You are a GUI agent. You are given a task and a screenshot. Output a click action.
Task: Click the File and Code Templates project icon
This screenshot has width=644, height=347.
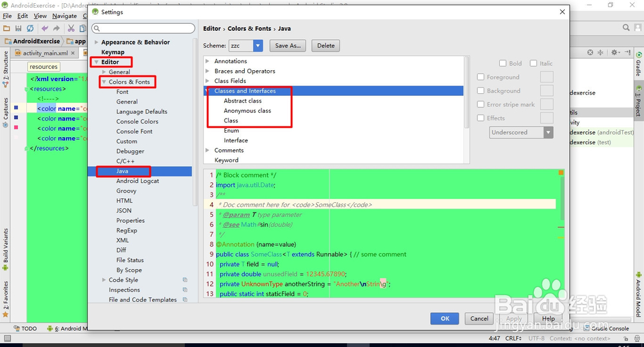tap(185, 300)
